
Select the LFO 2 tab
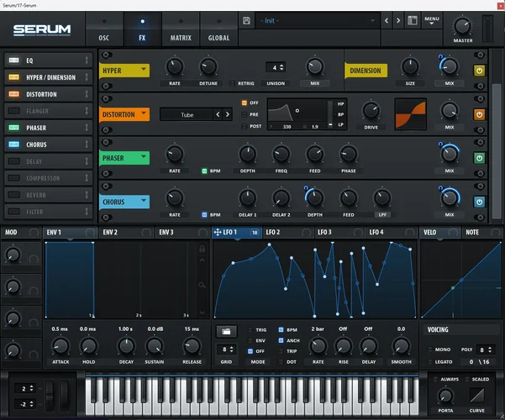click(x=273, y=232)
